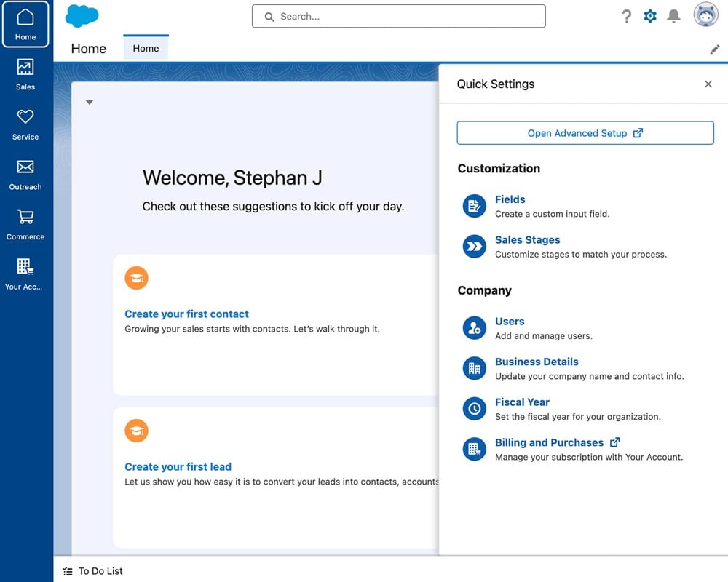View notifications with the bell icon
Image resolution: width=728 pixels, height=582 pixels.
click(673, 15)
